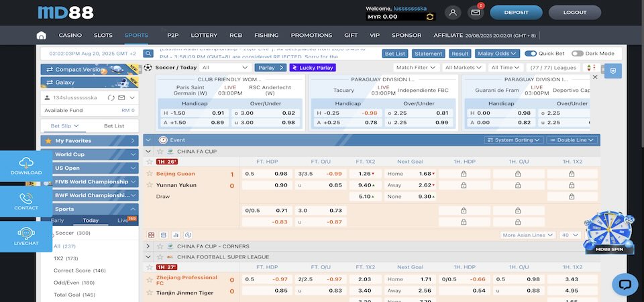The height and width of the screenshot is (302, 644).
Task: Click the Event clock icon
Action: click(x=163, y=140)
